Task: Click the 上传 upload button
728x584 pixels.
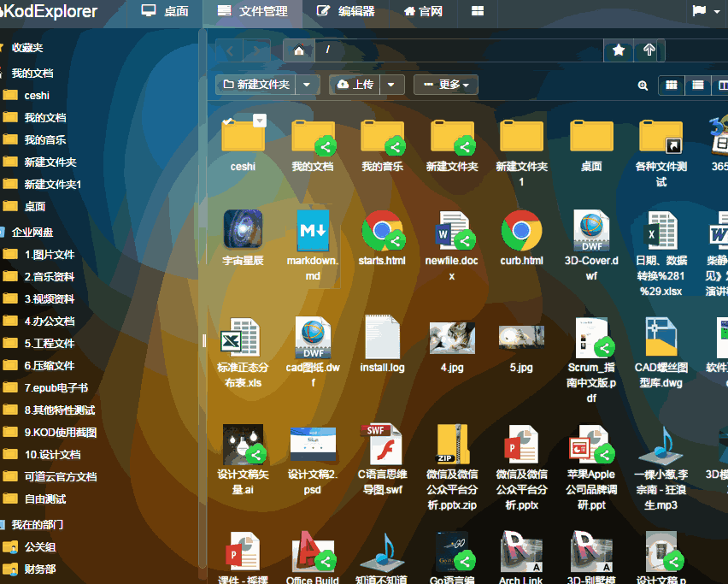Action: point(355,85)
